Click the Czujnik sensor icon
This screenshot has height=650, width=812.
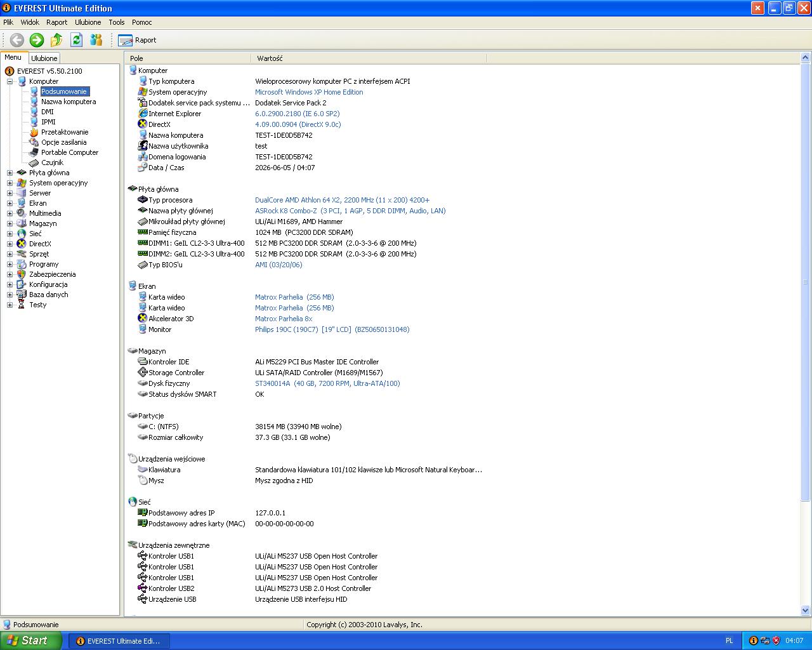pyautogui.click(x=34, y=162)
